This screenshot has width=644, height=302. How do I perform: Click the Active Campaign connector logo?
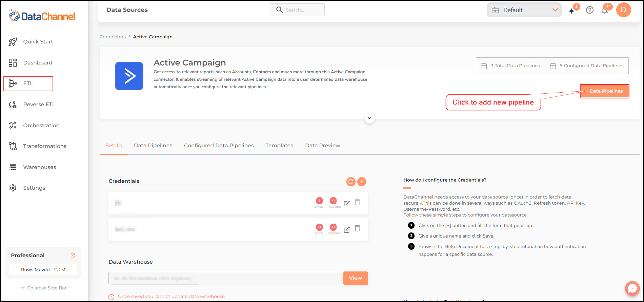pyautogui.click(x=129, y=76)
